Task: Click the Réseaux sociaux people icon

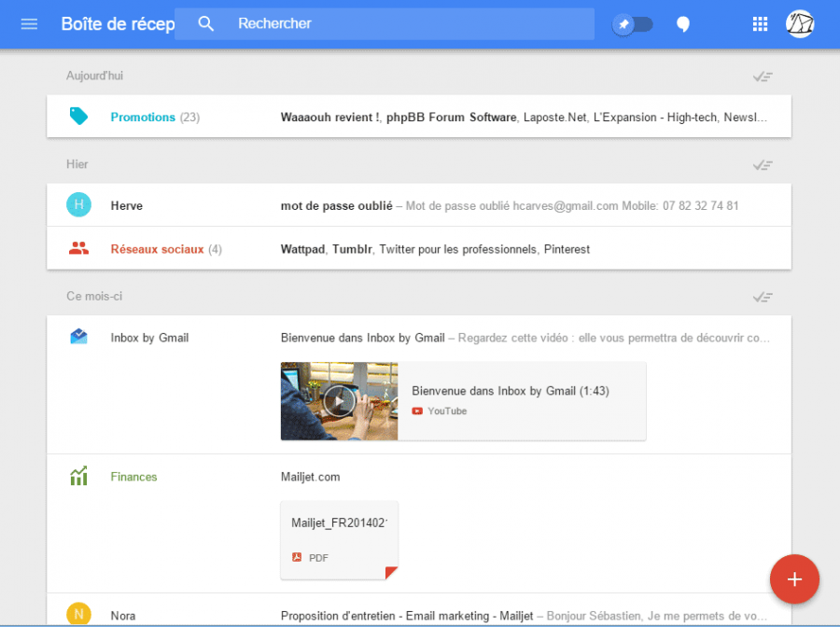Action: pos(78,249)
